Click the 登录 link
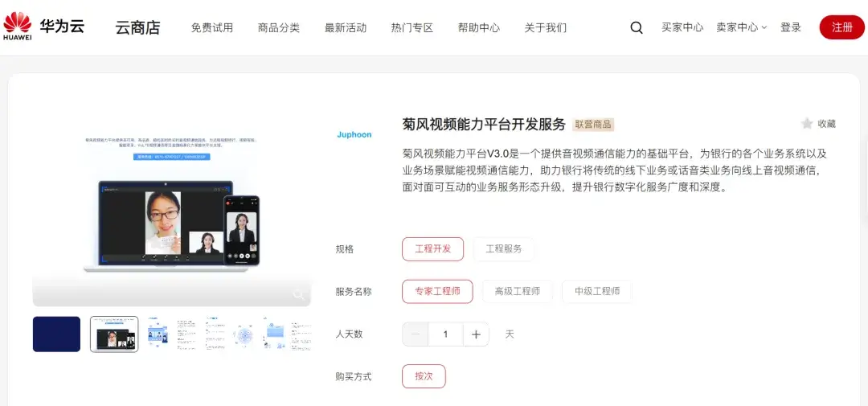Image resolution: width=868 pixels, height=406 pixels. (x=791, y=27)
